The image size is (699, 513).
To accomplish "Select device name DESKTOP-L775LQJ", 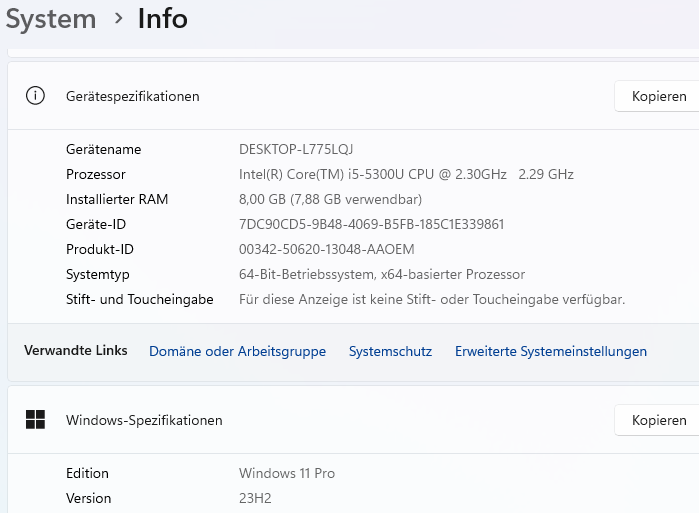I will coord(296,149).
